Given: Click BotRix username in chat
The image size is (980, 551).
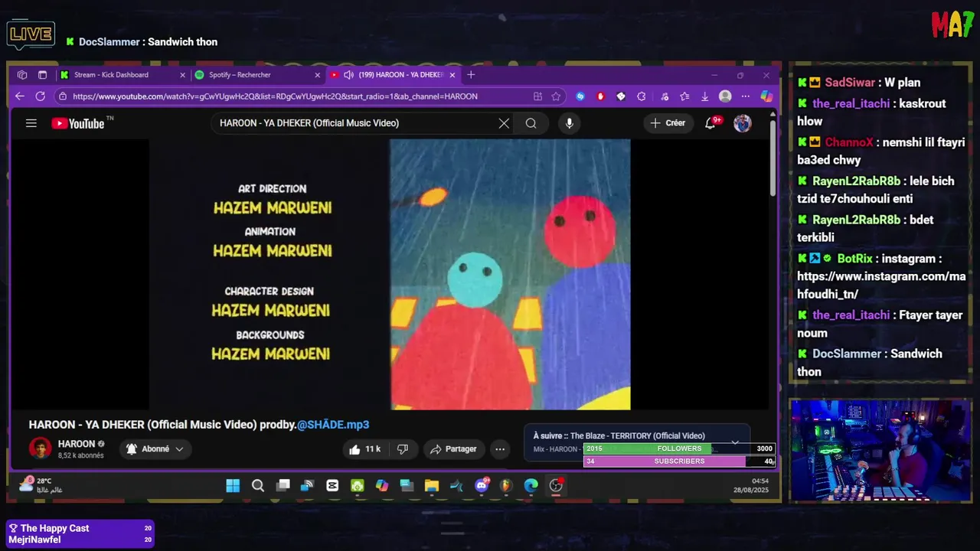Looking at the screenshot, I should (x=854, y=259).
